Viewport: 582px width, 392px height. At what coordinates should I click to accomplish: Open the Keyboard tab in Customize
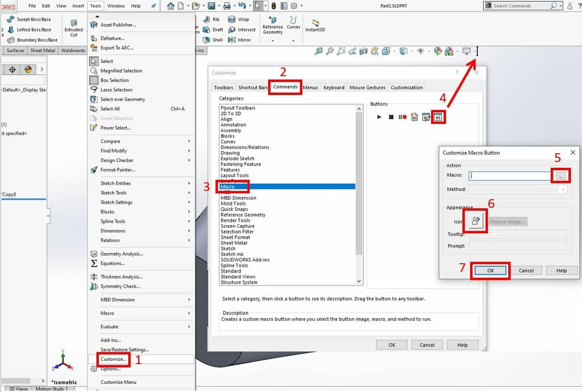point(334,88)
